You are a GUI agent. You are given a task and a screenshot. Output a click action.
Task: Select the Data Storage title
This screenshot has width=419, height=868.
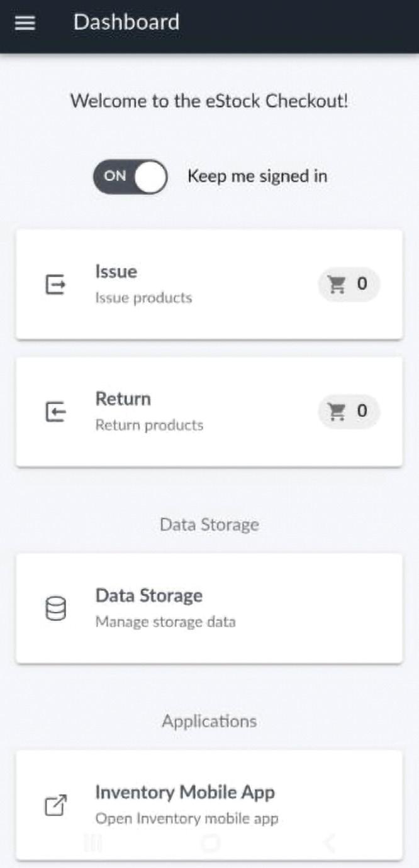[149, 596]
